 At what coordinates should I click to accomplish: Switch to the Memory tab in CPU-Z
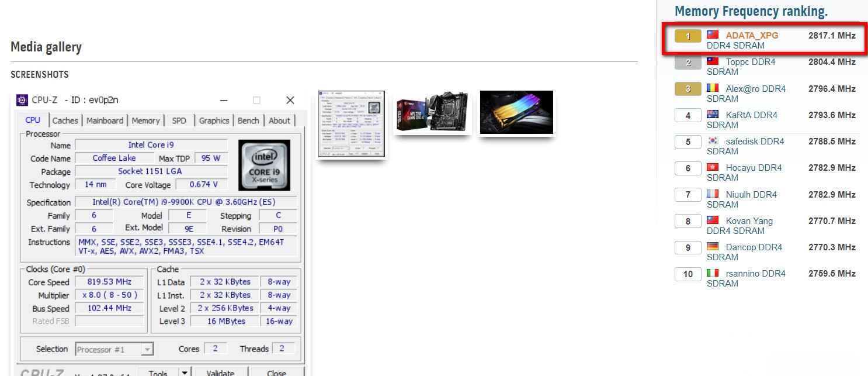(x=145, y=120)
